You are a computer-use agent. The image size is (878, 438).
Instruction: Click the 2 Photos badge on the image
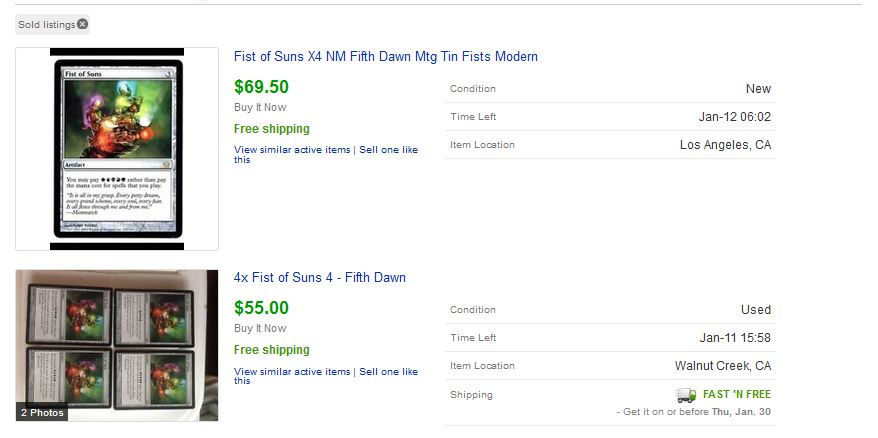click(42, 412)
